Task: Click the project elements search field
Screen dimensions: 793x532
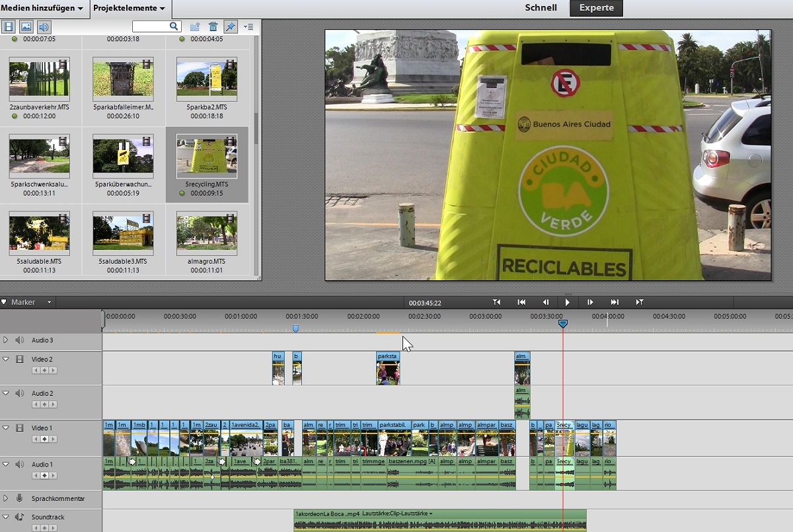Action: (157, 26)
